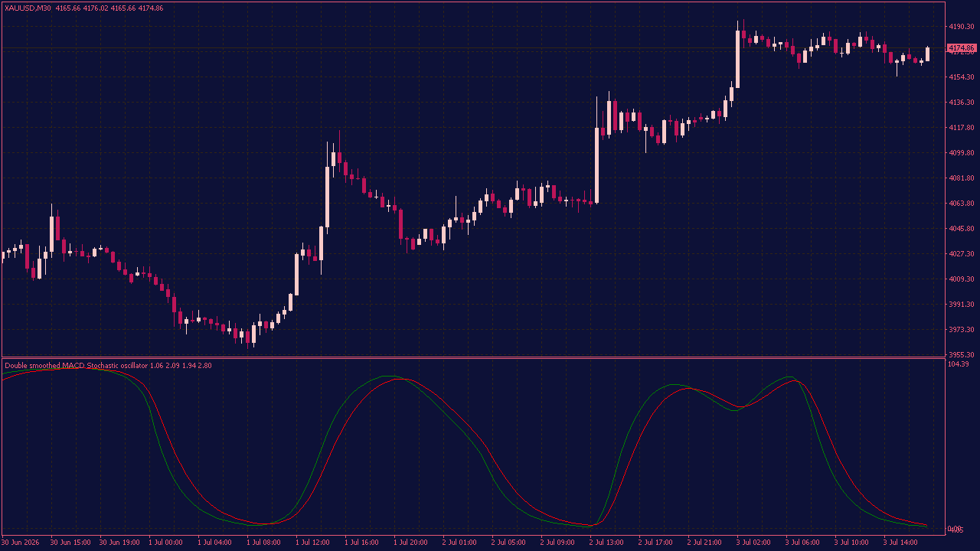The width and height of the screenshot is (980, 551).
Task: Click the 3 Jul 02:00 time label
Action: coord(753,543)
